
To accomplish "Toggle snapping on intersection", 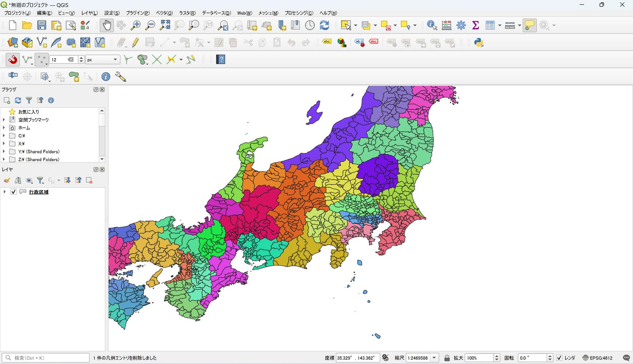I will click(x=157, y=60).
